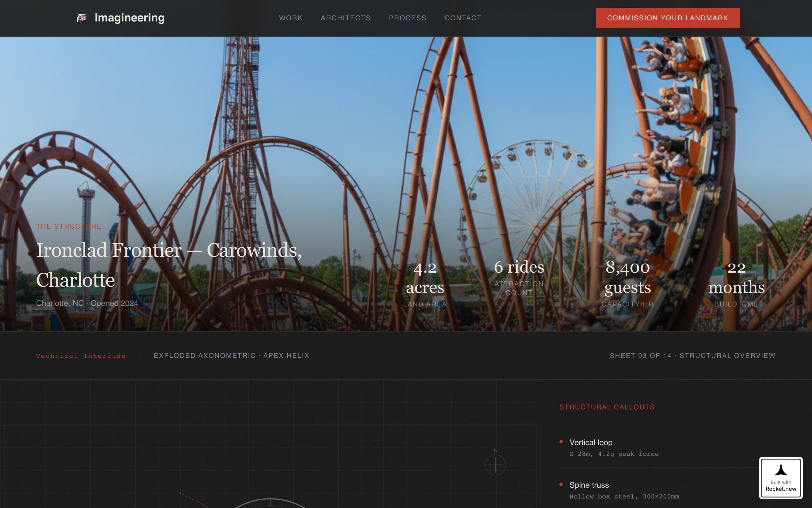Image resolution: width=812 pixels, height=508 pixels.
Task: Select the Ironclad Frontier heading
Action: pos(169,265)
